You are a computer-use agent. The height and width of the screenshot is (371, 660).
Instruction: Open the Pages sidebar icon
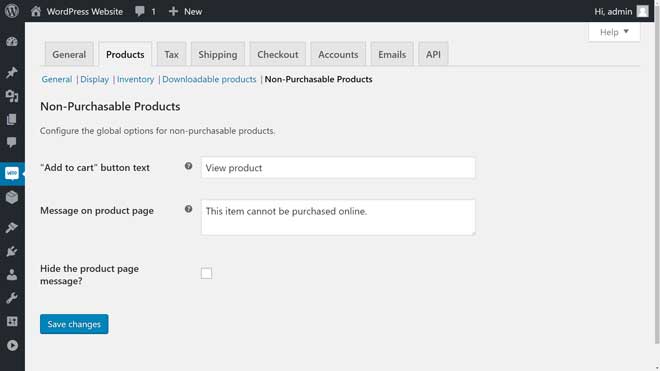12,120
